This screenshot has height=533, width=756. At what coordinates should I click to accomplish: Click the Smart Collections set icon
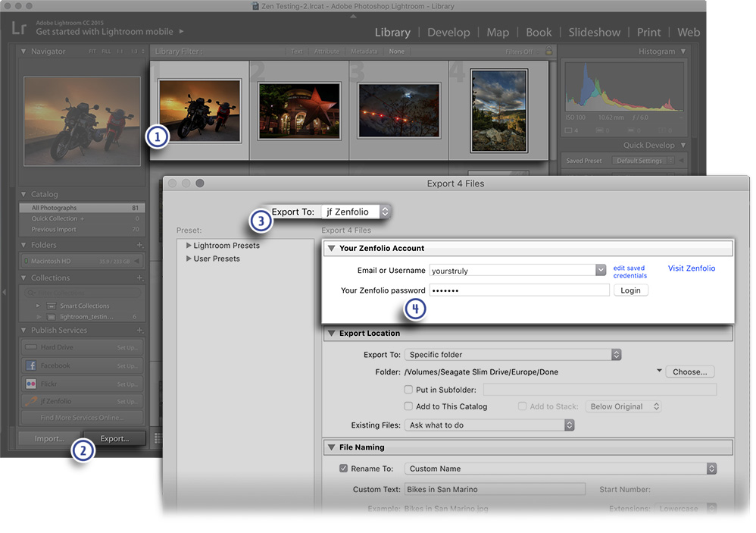(52, 306)
